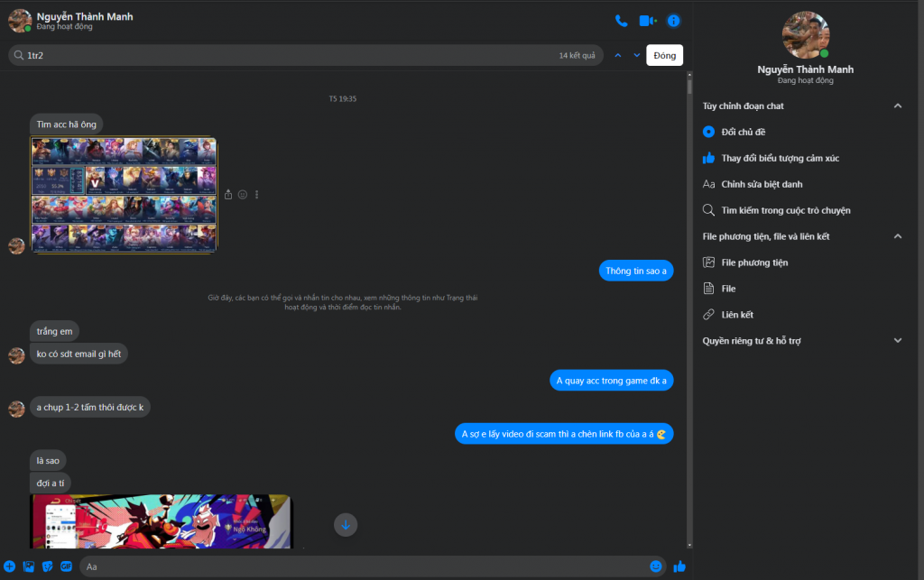Start a video call from chat header
Viewport: 924px width, 580px height.
647,21
